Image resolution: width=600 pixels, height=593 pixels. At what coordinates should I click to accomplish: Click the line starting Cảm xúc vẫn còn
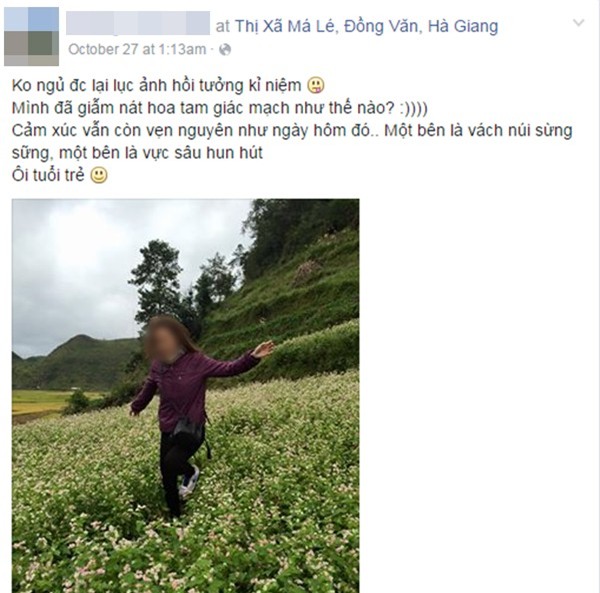pyautogui.click(x=292, y=142)
